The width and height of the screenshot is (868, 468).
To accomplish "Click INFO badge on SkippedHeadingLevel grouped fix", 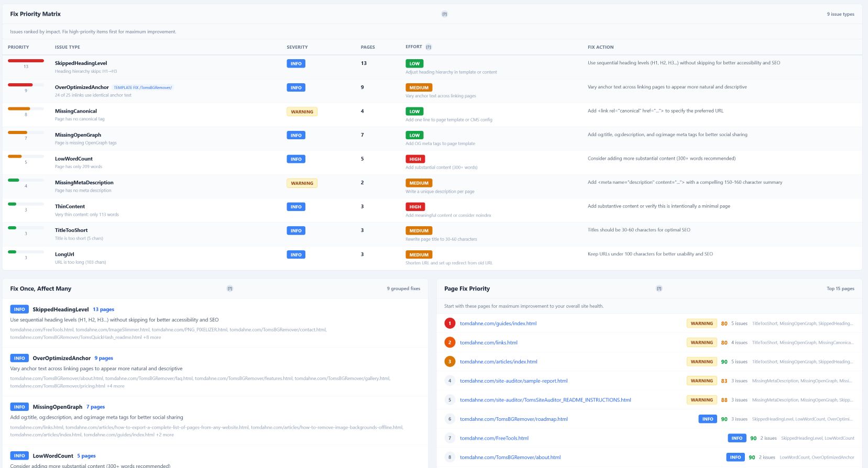I will [19, 309].
